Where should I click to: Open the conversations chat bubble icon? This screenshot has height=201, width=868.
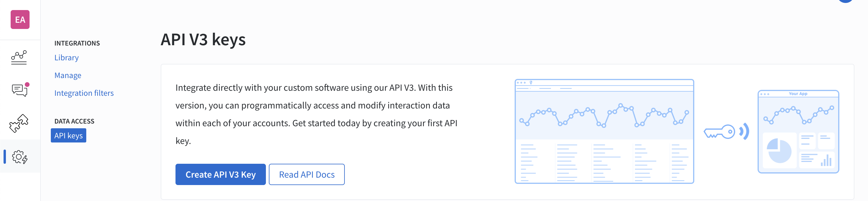[19, 90]
